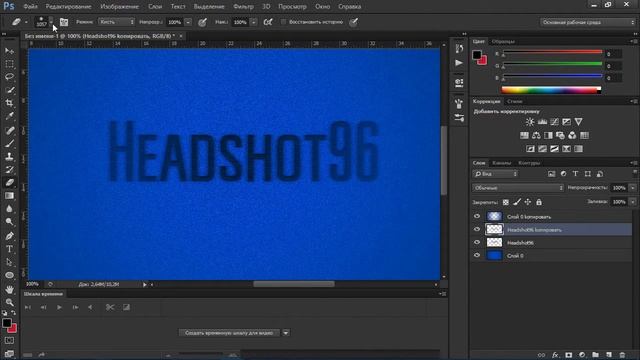Open the 'Основная рабочая среда' workspace dropdown
The image size is (640, 360).
(x=588, y=22)
